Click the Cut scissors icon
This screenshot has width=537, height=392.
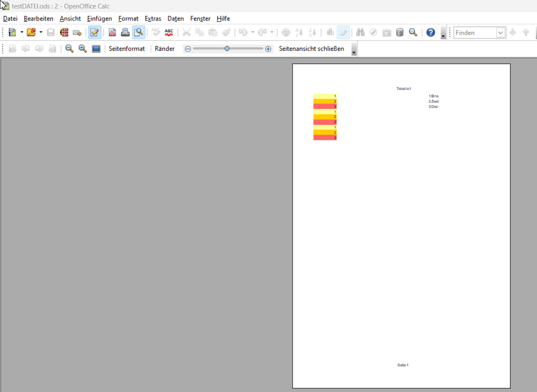(186, 33)
